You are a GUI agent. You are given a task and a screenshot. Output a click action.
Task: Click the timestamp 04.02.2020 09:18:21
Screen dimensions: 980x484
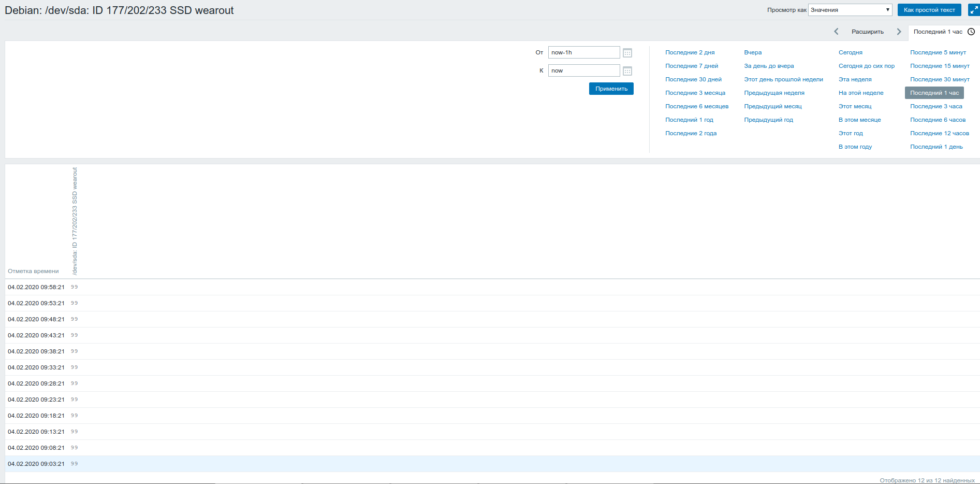[x=36, y=416]
